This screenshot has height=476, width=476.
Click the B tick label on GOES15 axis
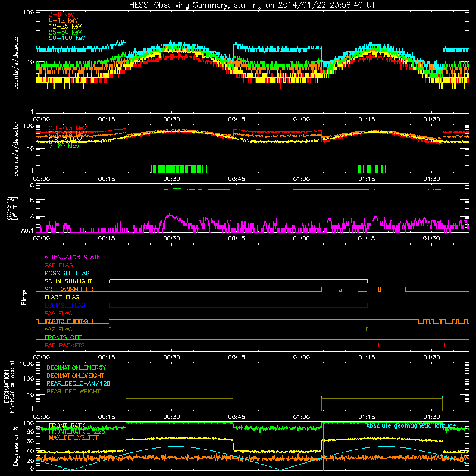tap(32, 201)
